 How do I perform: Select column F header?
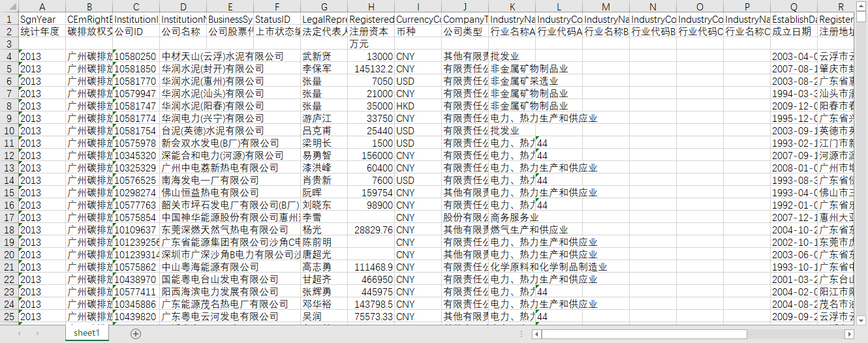click(277, 6)
